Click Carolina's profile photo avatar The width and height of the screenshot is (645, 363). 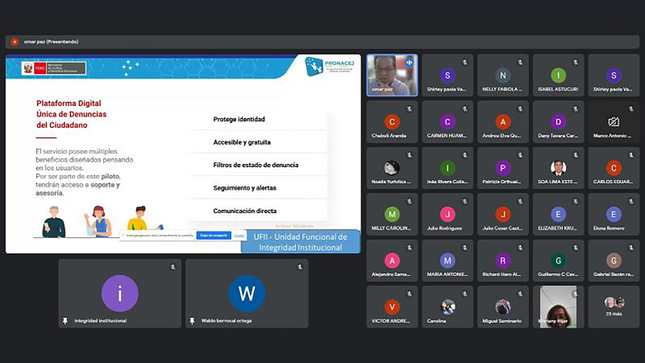(448, 307)
